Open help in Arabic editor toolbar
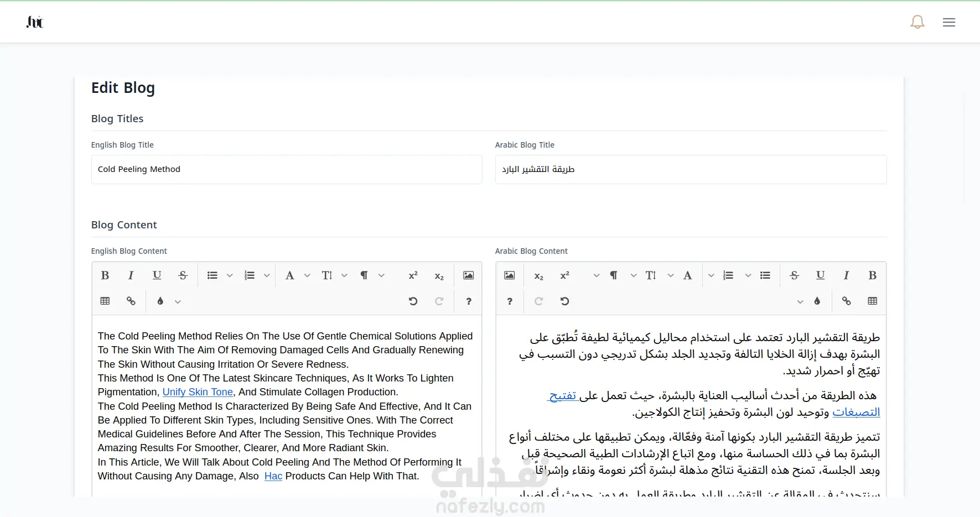The width and height of the screenshot is (980, 517). tap(510, 301)
